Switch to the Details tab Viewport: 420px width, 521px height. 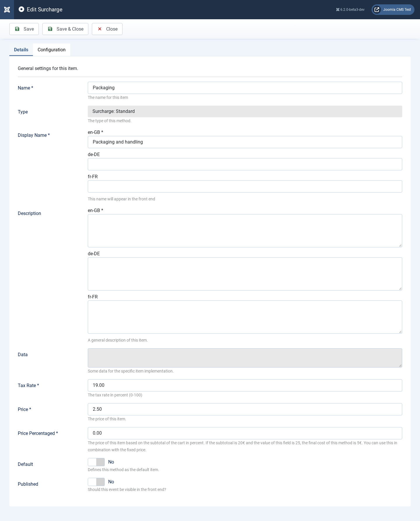21,50
